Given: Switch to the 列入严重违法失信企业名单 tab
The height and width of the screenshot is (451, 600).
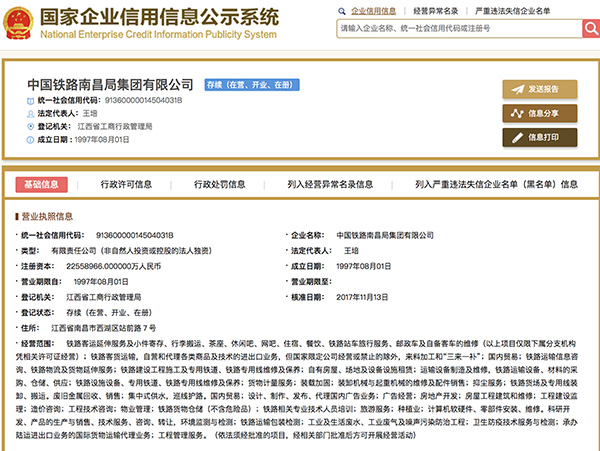Looking at the screenshot, I should [497, 185].
